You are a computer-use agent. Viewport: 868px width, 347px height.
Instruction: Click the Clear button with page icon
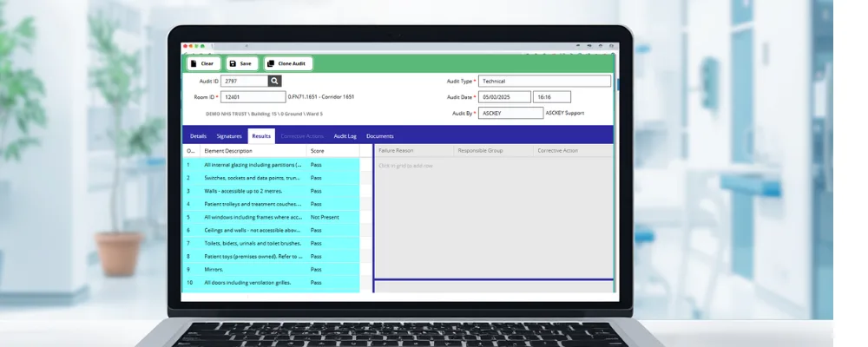coord(203,63)
